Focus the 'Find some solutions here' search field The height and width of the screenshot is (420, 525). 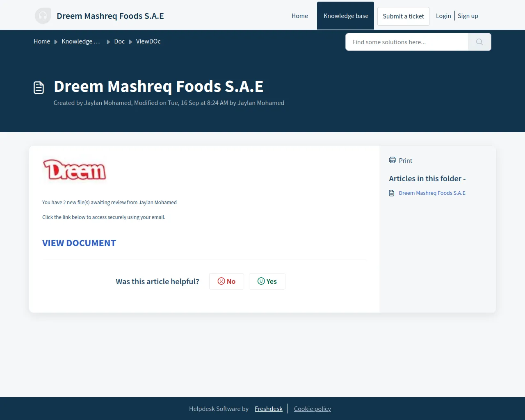[407, 42]
